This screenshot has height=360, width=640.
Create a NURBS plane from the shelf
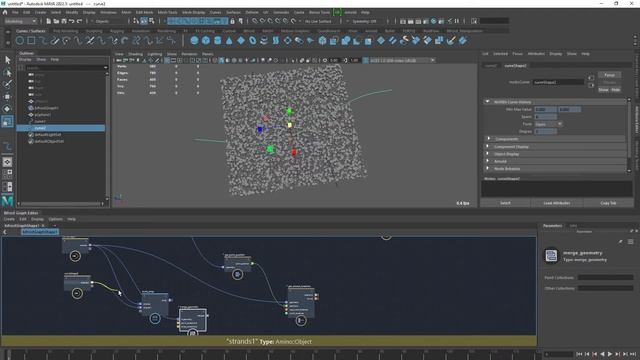click(241, 40)
